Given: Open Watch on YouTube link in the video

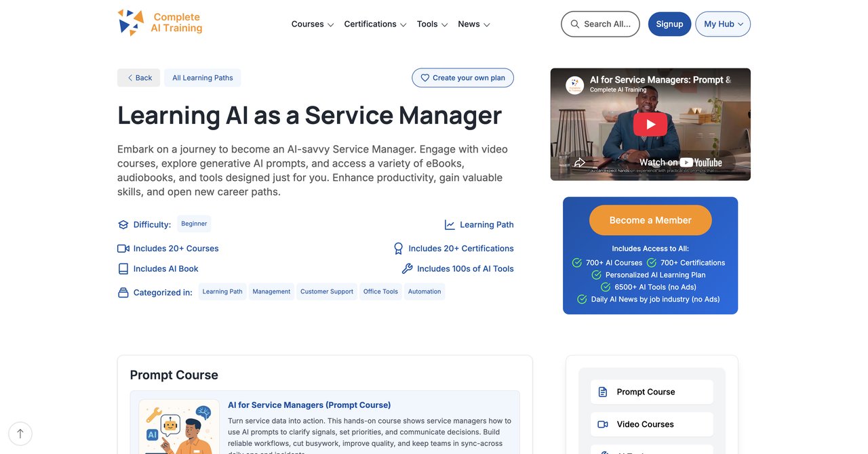Looking at the screenshot, I should [x=680, y=163].
